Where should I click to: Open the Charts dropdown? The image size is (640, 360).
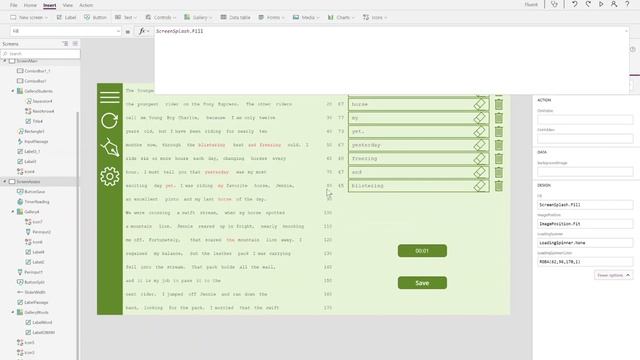point(341,18)
